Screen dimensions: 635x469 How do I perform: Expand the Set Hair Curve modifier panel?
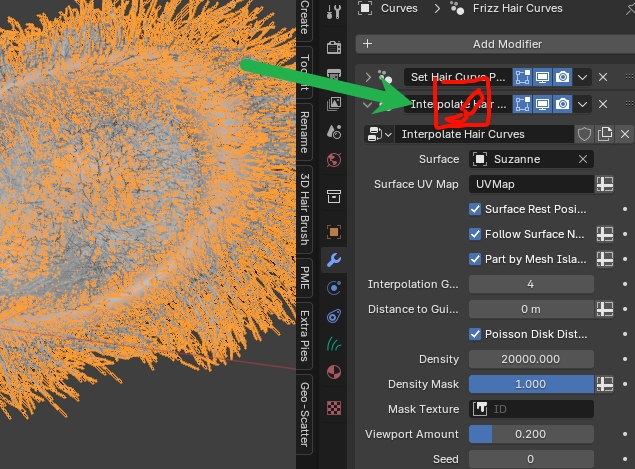pyautogui.click(x=368, y=77)
